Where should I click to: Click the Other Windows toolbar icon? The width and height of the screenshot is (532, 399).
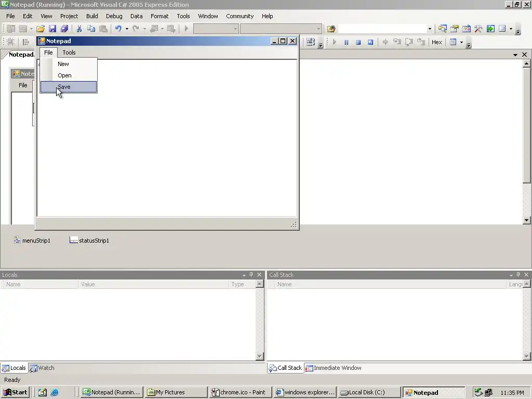point(502,29)
